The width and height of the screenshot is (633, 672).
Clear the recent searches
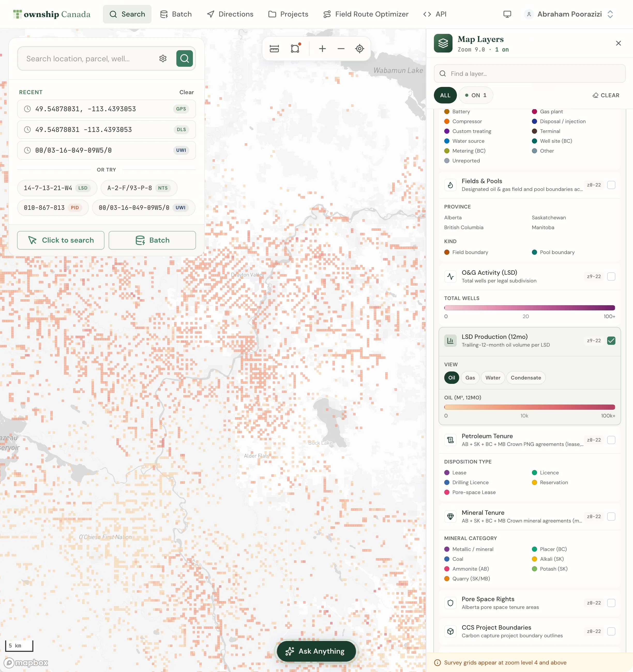click(186, 92)
